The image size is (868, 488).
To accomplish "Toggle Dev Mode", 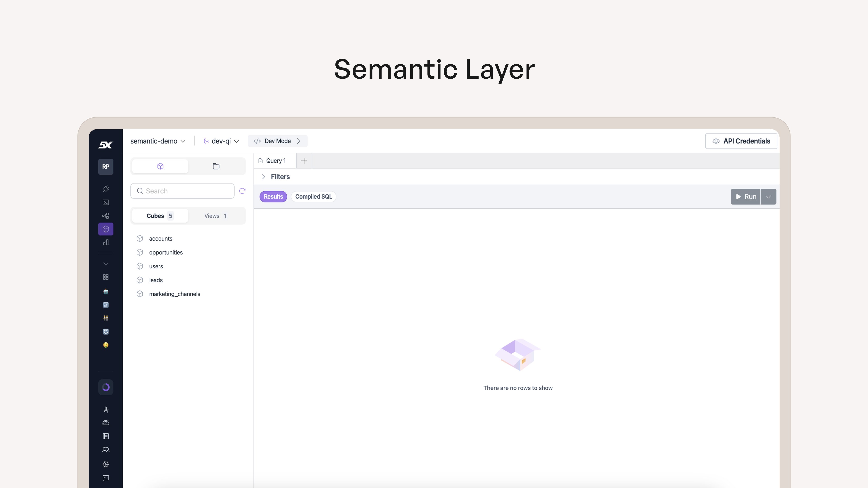I will pos(277,141).
